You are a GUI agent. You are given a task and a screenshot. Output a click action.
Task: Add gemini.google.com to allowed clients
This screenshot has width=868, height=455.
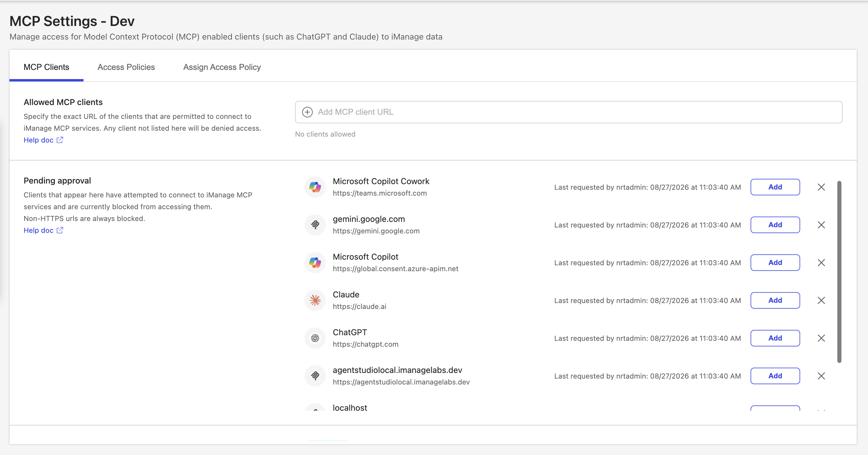tap(775, 225)
